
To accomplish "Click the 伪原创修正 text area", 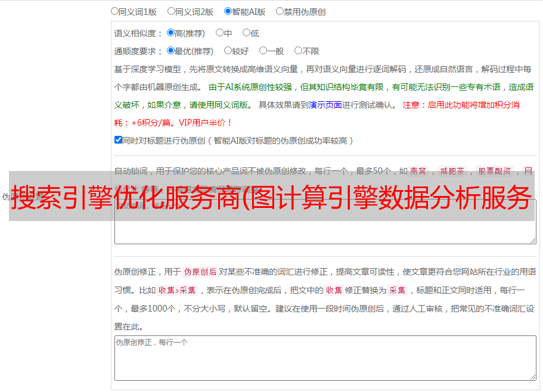I will tap(325, 358).
